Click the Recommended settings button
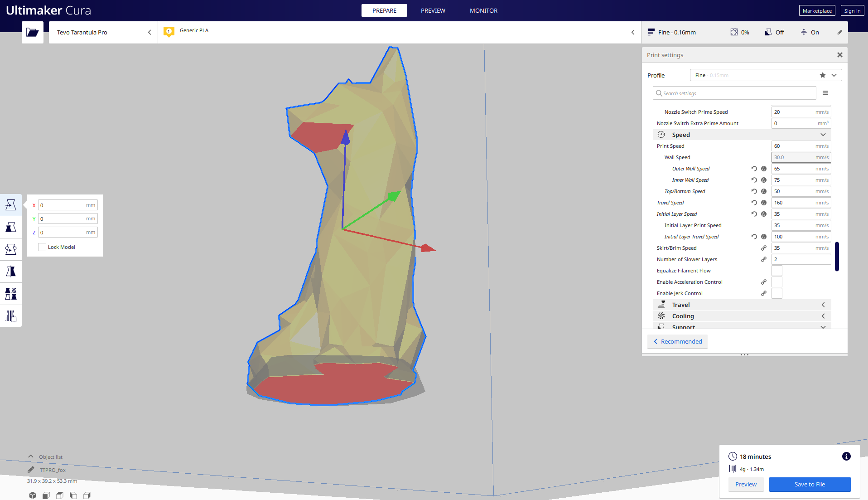Viewport: 868px width, 500px height. 678,341
